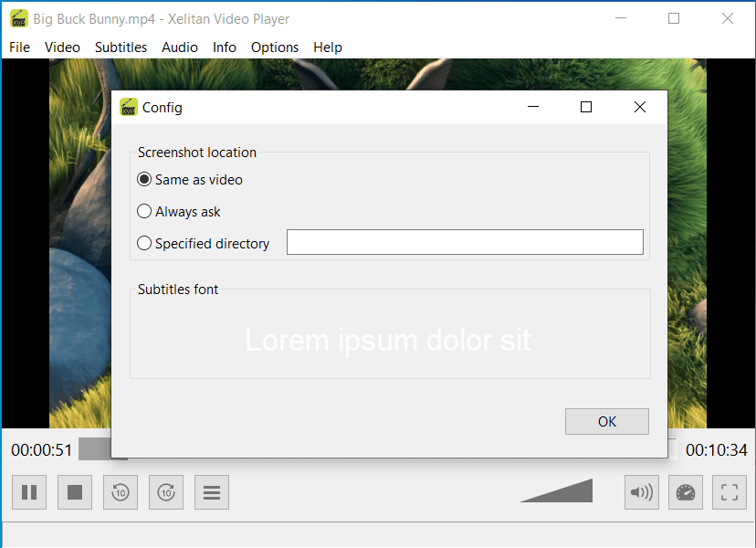The width and height of the screenshot is (756, 548).
Task: Click the Screenshot location group label
Action: [197, 153]
